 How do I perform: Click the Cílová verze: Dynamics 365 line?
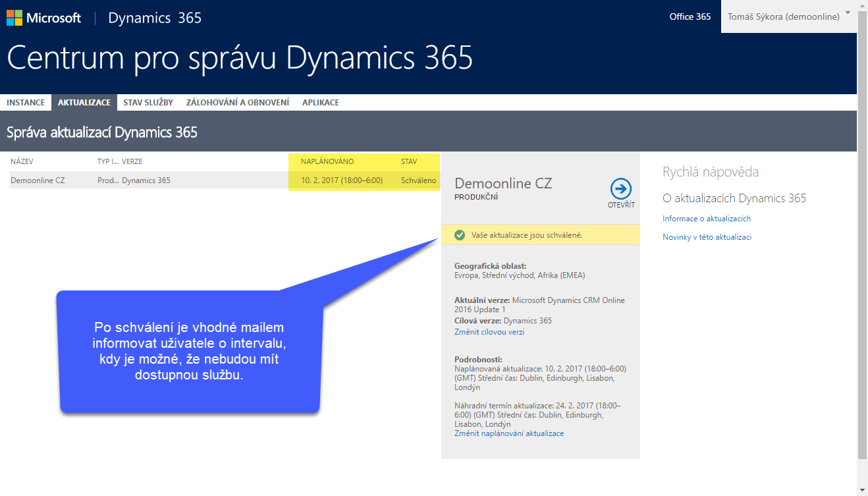point(503,321)
